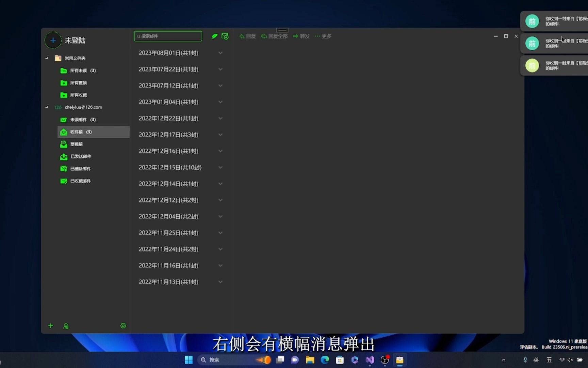Open the 草稿箱 drafts folder
The height and width of the screenshot is (368, 588).
72,144
